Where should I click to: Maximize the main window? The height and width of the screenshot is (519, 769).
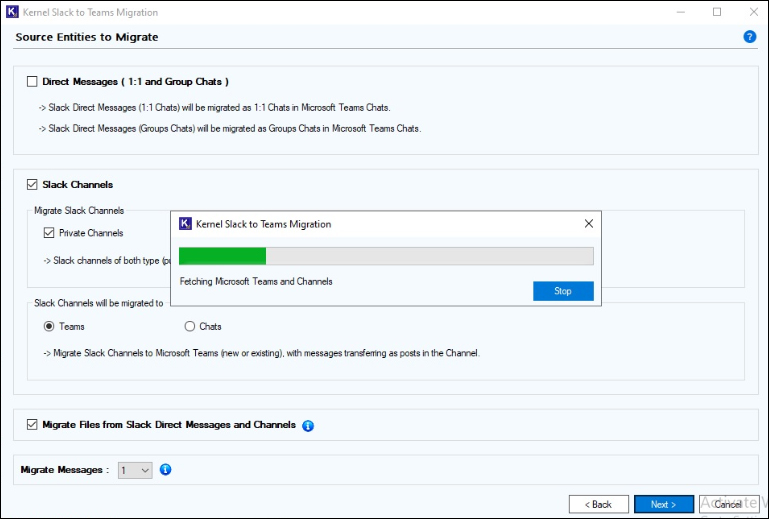(717, 12)
